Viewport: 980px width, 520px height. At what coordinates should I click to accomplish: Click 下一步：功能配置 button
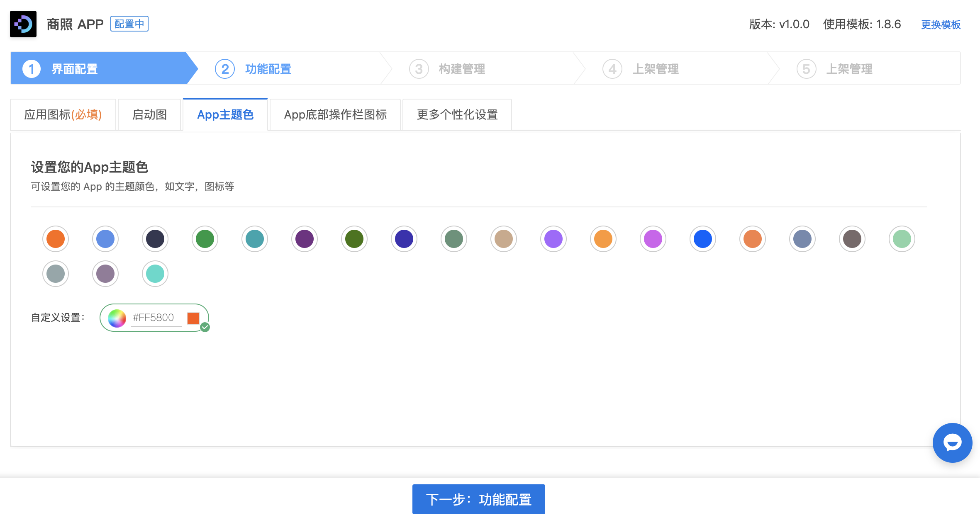478,499
